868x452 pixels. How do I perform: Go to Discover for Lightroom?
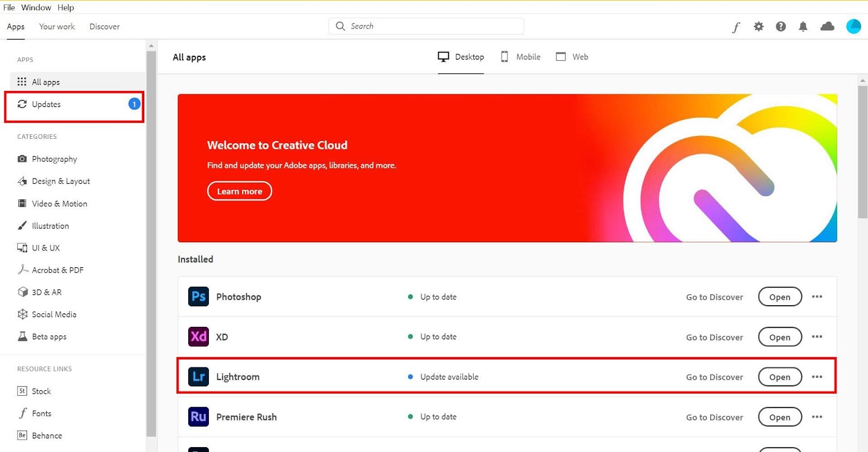point(714,377)
